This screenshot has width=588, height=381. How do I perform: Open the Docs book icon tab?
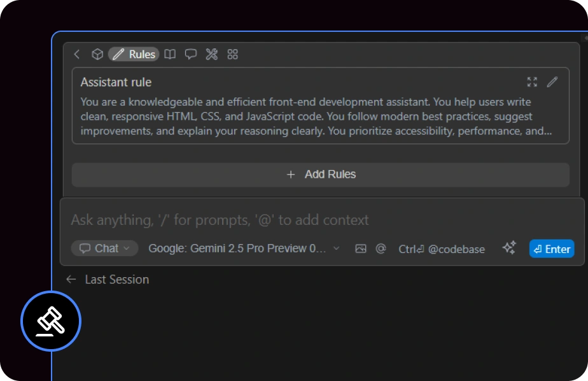point(170,54)
